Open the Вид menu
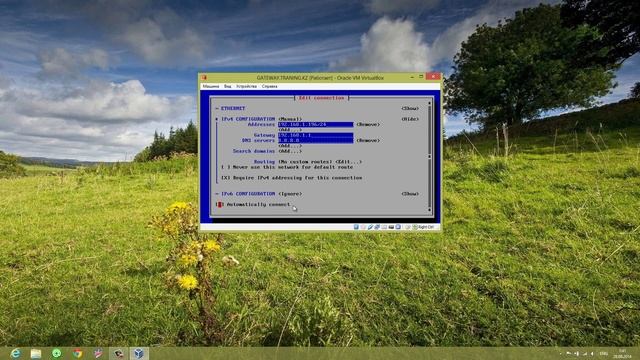 (227, 87)
